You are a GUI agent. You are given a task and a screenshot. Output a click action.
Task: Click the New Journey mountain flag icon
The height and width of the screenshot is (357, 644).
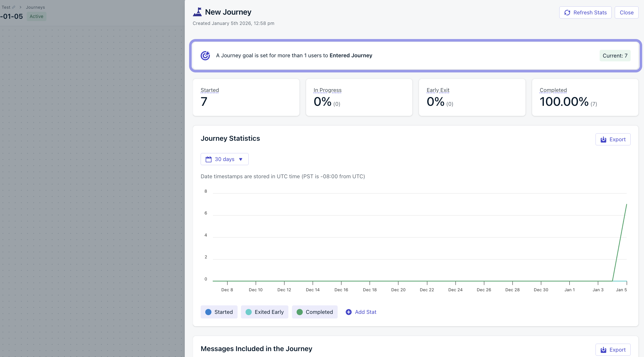pyautogui.click(x=198, y=11)
